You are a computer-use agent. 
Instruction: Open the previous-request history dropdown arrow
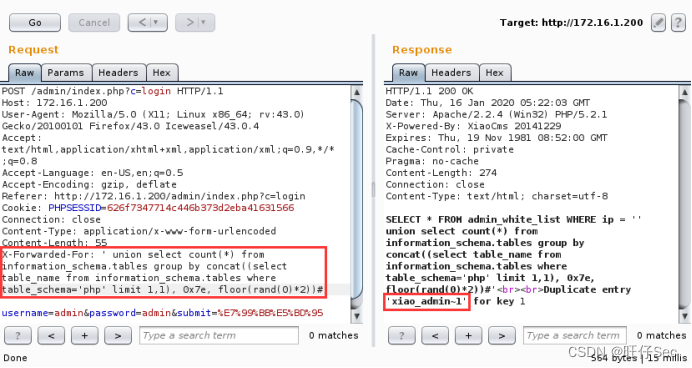pyautogui.click(x=156, y=23)
